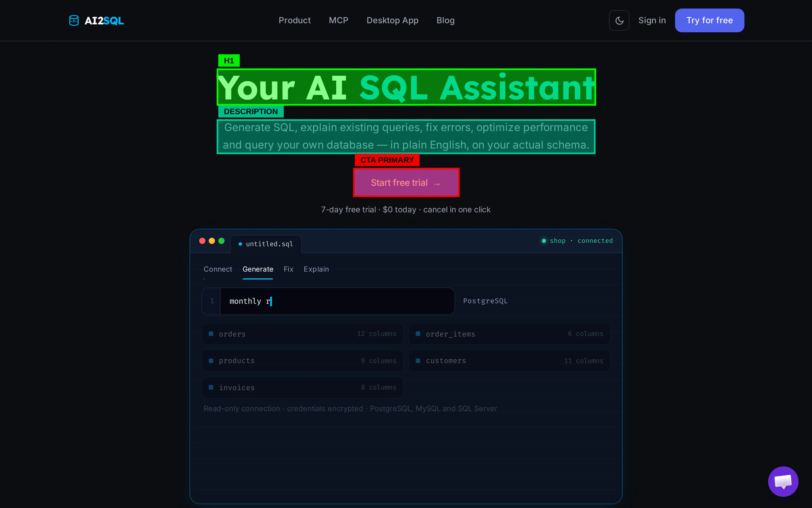Click the green connection status dot
This screenshot has height=508, width=812.
coord(544,241)
